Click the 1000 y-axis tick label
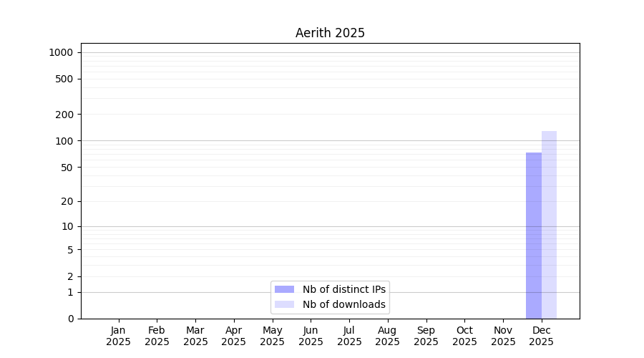Screen dimensions: 644x358 point(61,52)
